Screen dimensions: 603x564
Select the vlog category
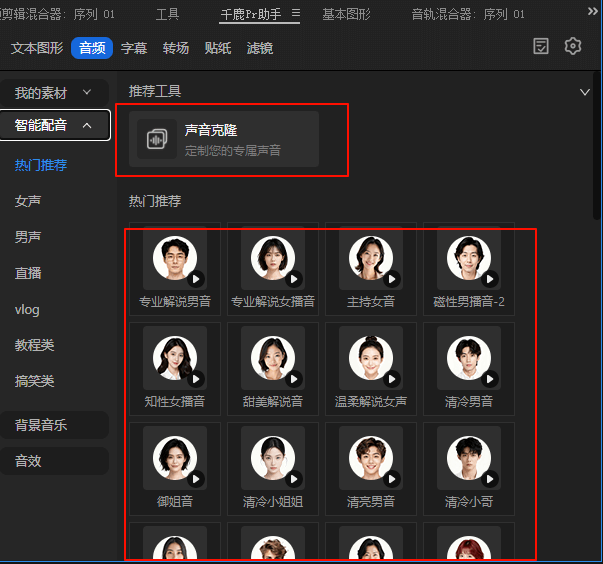point(27,309)
